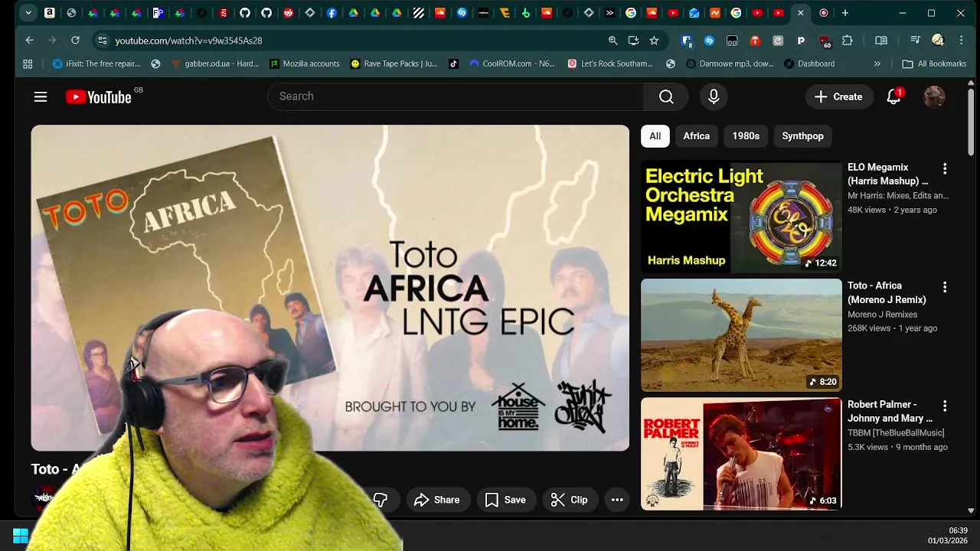Show hidden bookmarks via double chevron
Viewport: 980px width, 551px height.
tap(877, 64)
